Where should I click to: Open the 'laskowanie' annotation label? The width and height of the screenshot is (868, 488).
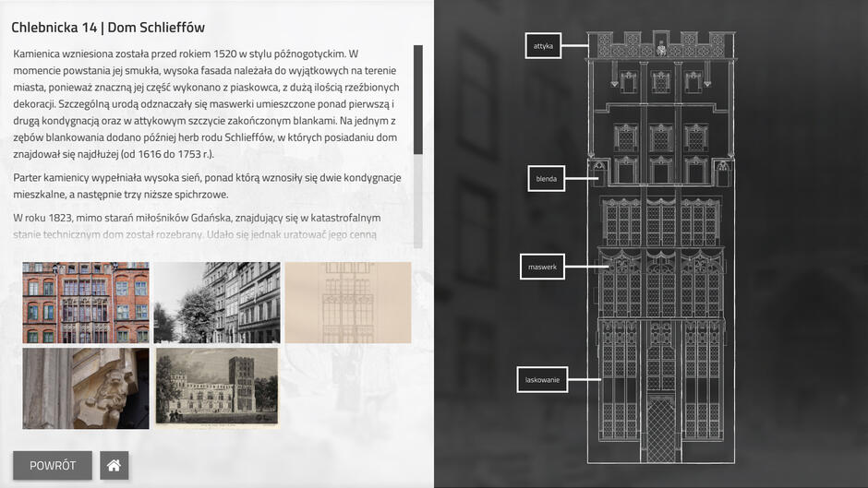click(x=542, y=379)
